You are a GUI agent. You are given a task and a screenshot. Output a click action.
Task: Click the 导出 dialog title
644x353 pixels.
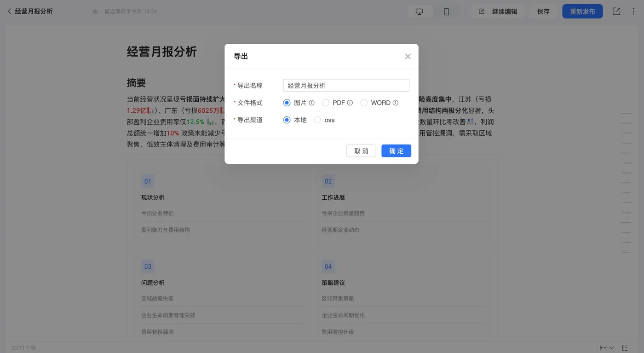click(x=241, y=56)
